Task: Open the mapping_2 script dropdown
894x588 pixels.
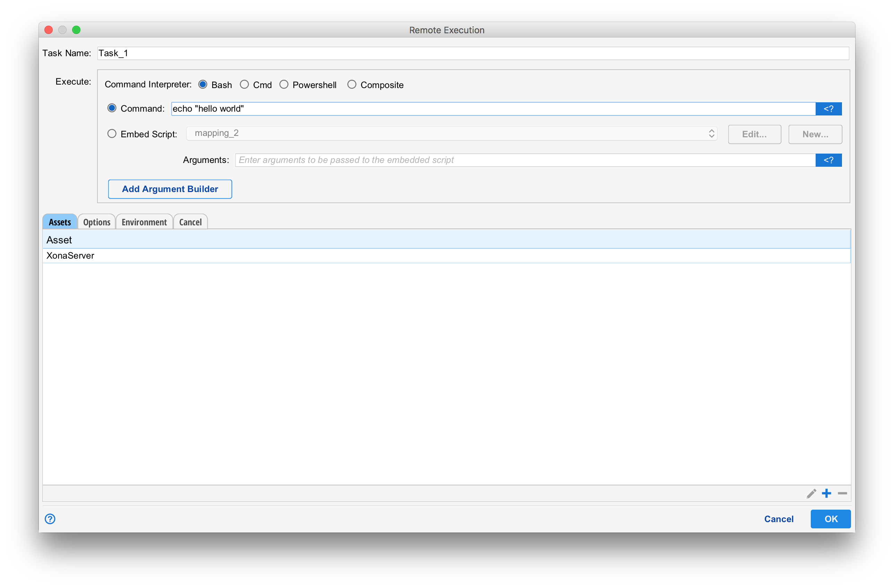Action: tap(711, 133)
